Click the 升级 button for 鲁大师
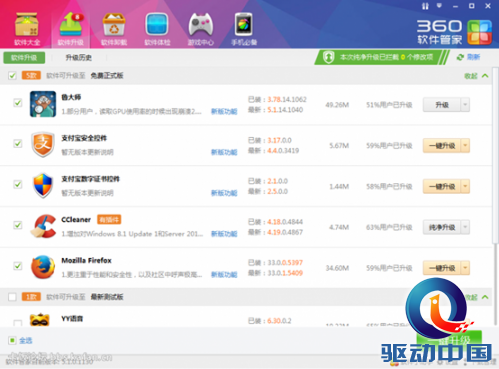This screenshot has width=499, height=369. [442, 105]
